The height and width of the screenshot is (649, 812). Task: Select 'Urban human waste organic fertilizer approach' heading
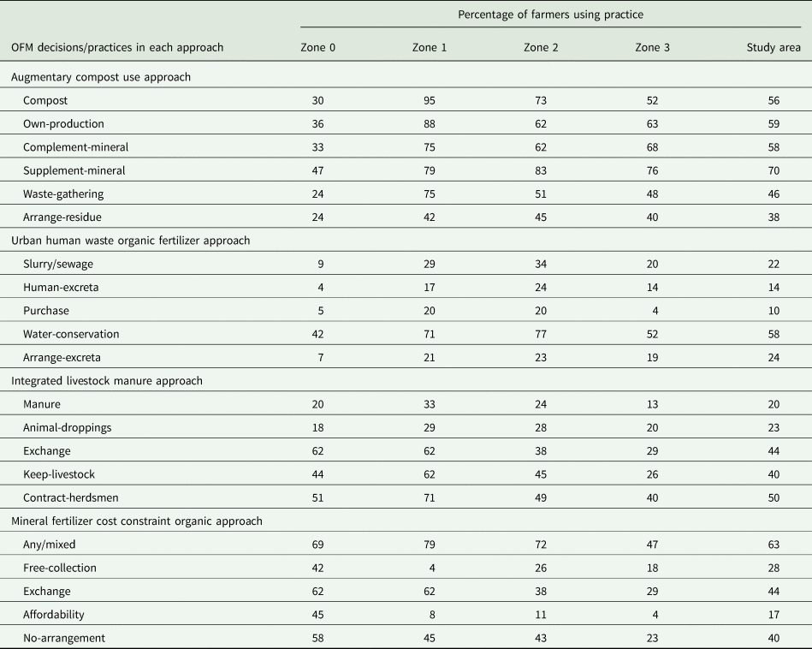tap(130, 241)
